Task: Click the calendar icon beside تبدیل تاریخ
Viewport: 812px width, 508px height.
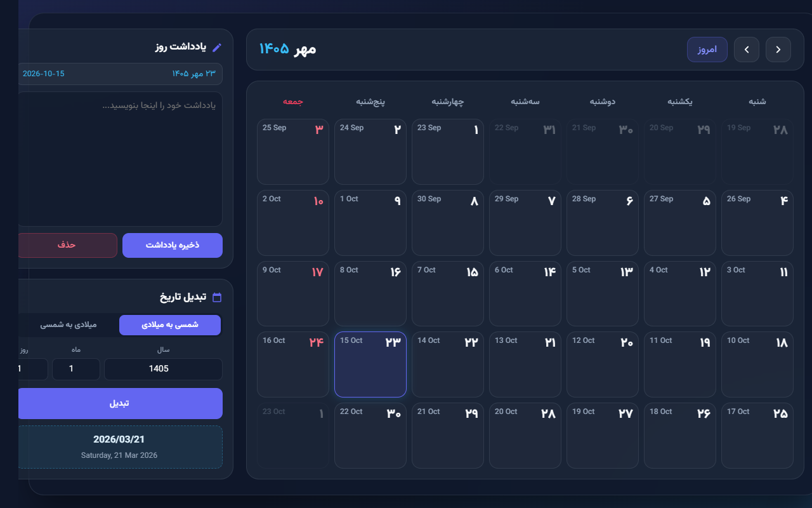Action: [217, 297]
